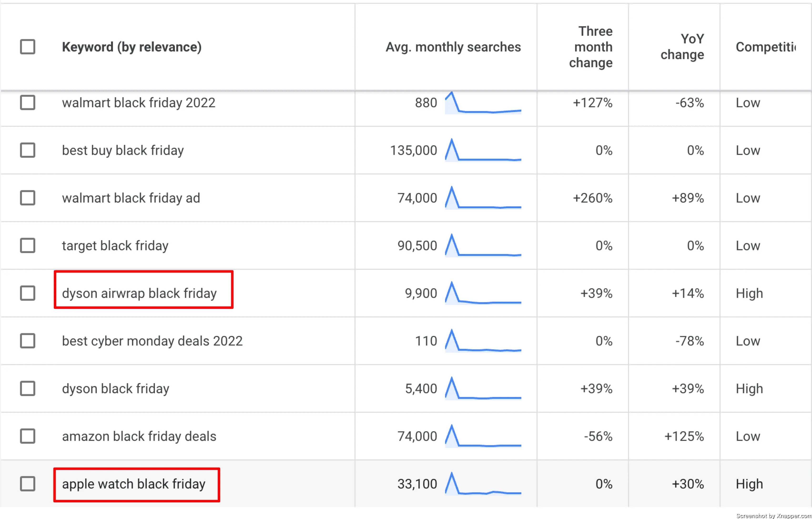The image size is (812, 519).
Task: Click the 5,400 searches value
Action: (421, 389)
